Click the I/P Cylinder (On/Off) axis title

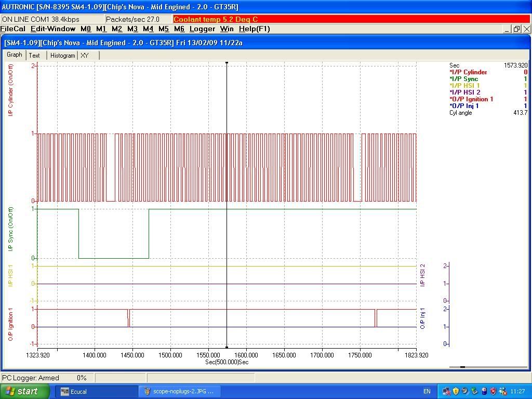tap(10, 90)
